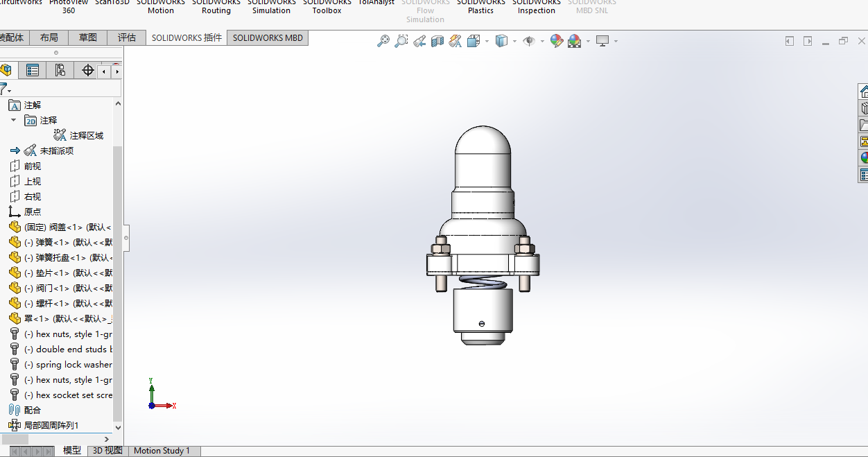Open the Display Style dropdown arrow
This screenshot has width=868, height=457.
[x=515, y=41]
